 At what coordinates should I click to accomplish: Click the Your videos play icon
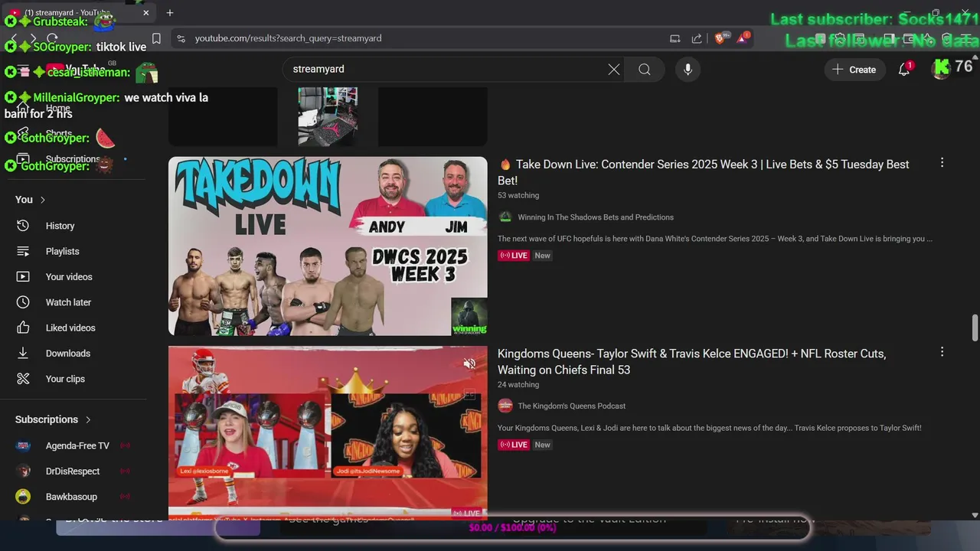coord(23,277)
